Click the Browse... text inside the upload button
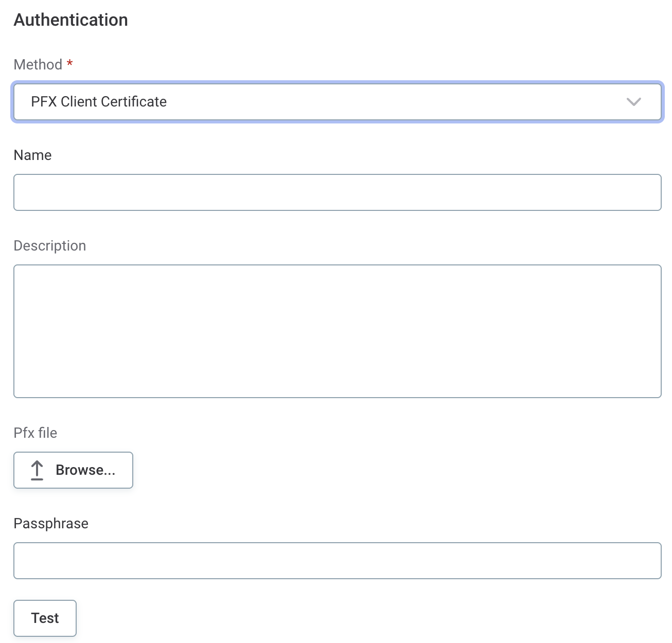Viewport: 672px width, 643px height. click(x=85, y=470)
